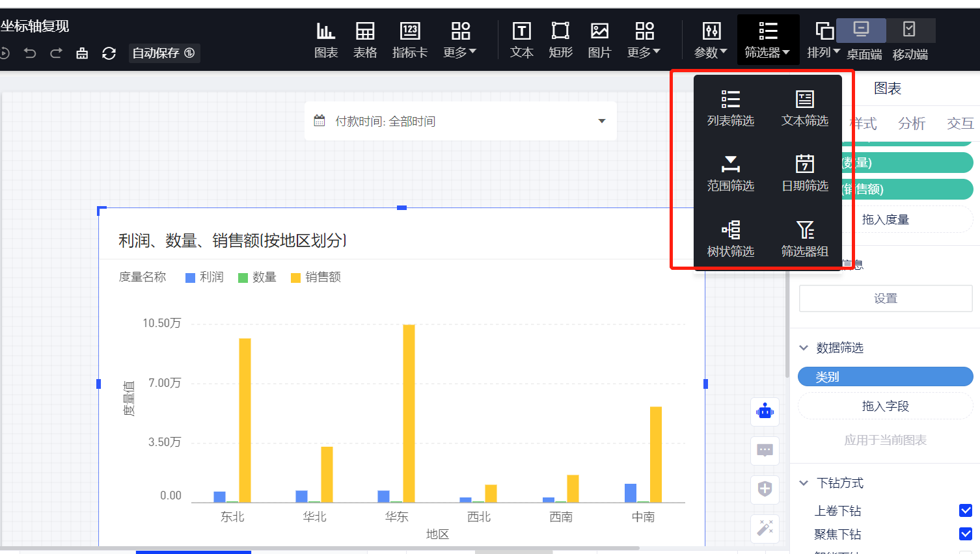The image size is (980, 554).
Task: Open the 排列 arrangement menu
Action: pos(824,40)
